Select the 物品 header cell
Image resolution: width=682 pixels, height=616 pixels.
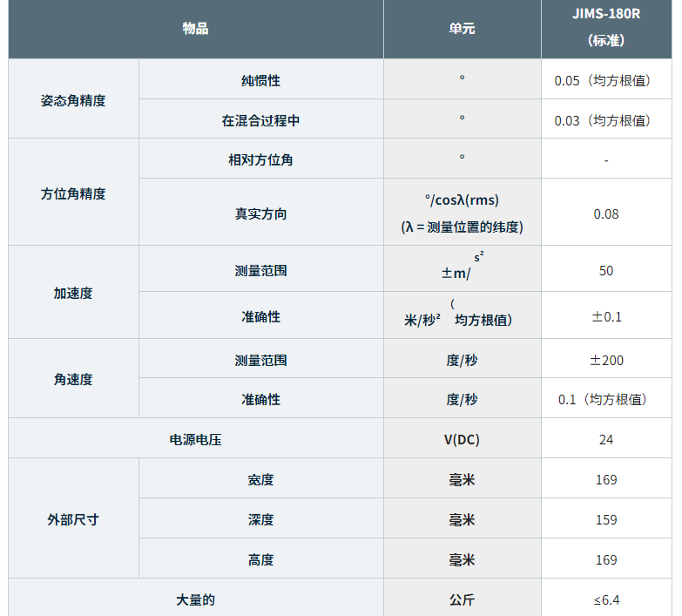point(196,29)
